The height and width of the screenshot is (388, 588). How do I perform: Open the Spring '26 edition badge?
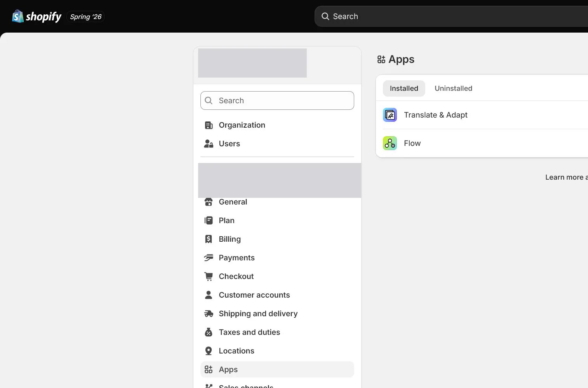tap(85, 17)
